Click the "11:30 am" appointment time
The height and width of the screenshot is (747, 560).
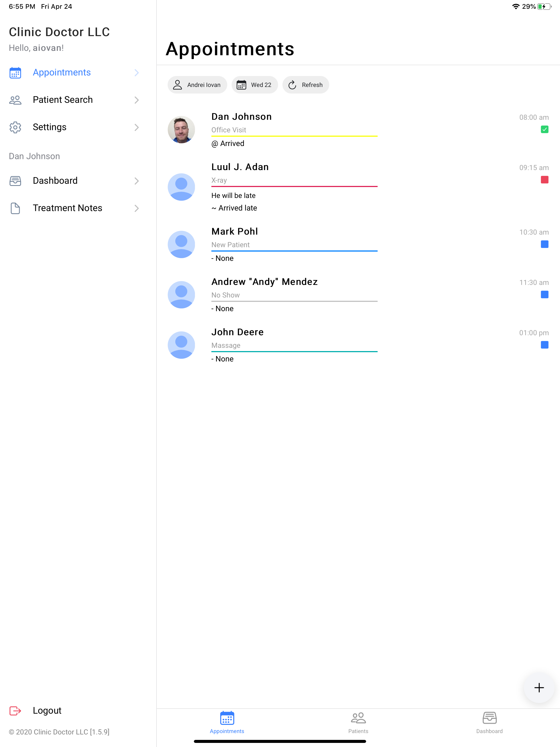click(x=534, y=283)
